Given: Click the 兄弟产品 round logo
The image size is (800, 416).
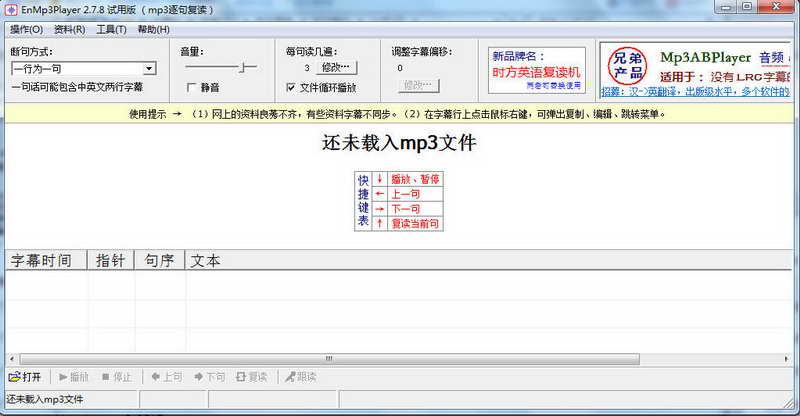Looking at the screenshot, I should pos(628,66).
